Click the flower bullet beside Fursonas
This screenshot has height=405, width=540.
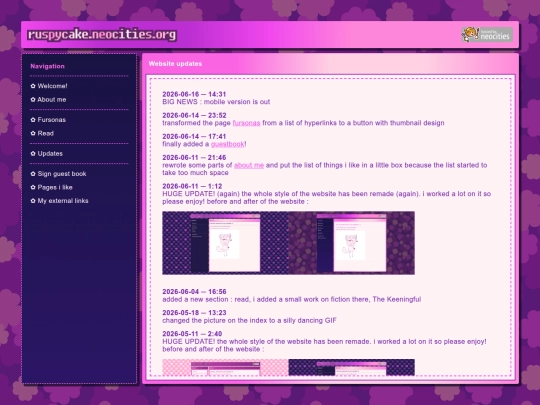coord(33,120)
